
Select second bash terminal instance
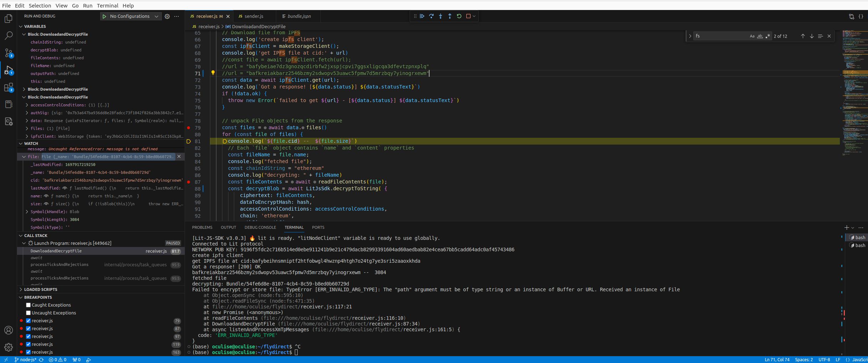pos(857,245)
